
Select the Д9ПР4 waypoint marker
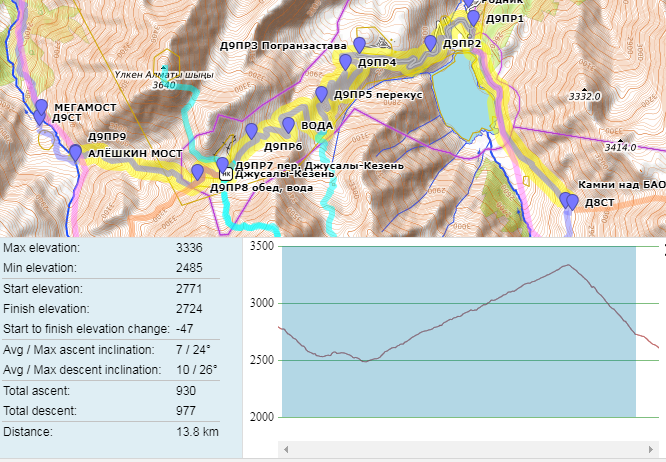point(345,62)
